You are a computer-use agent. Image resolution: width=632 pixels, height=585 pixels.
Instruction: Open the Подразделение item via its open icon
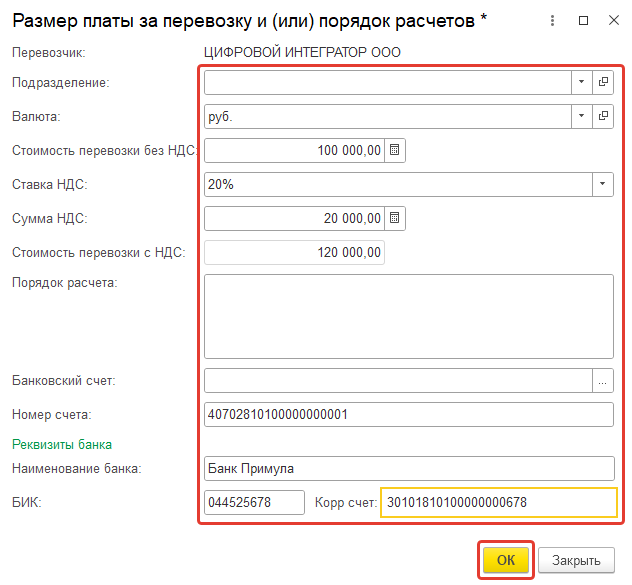(x=603, y=82)
